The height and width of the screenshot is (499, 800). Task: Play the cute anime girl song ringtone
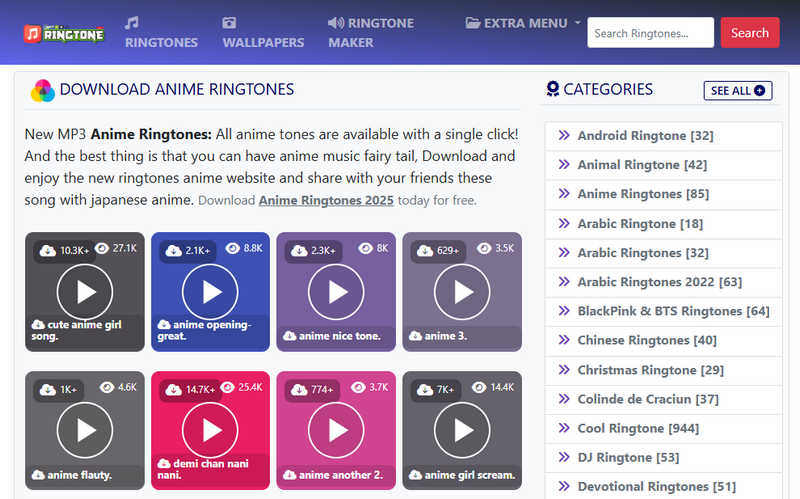point(85,292)
